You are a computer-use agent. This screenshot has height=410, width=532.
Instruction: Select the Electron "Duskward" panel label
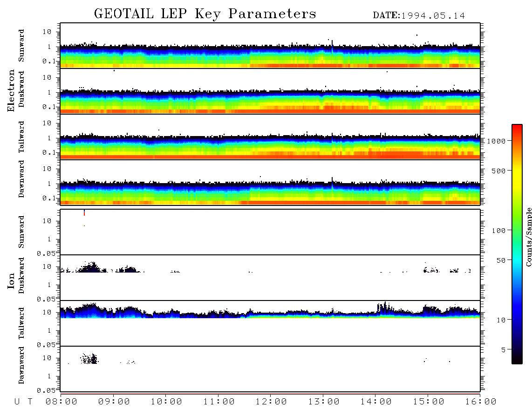[21, 89]
